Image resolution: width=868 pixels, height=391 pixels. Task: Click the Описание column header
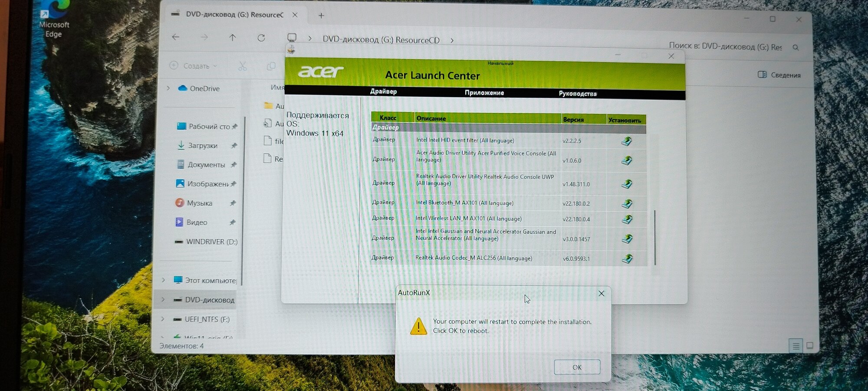(487, 118)
